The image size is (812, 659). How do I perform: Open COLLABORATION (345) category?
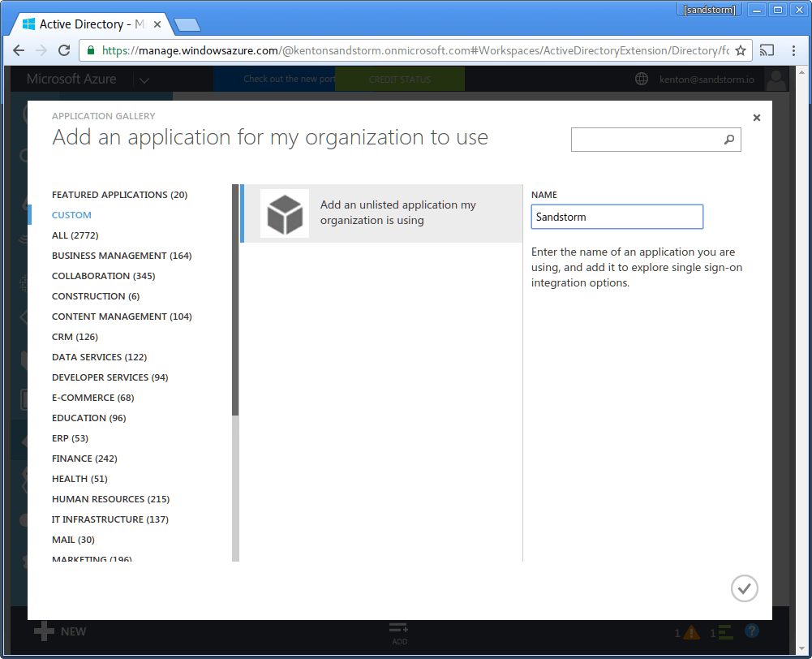[x=104, y=276]
